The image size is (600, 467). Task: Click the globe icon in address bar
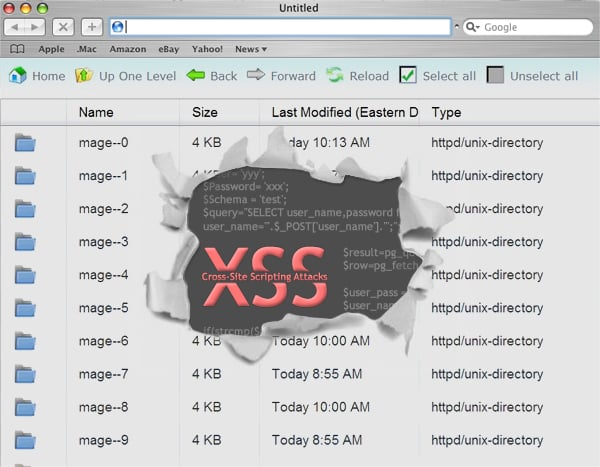118,27
